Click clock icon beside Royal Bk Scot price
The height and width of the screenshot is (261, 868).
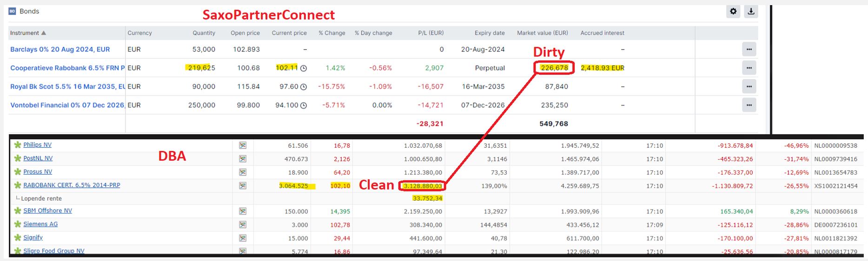click(x=304, y=87)
